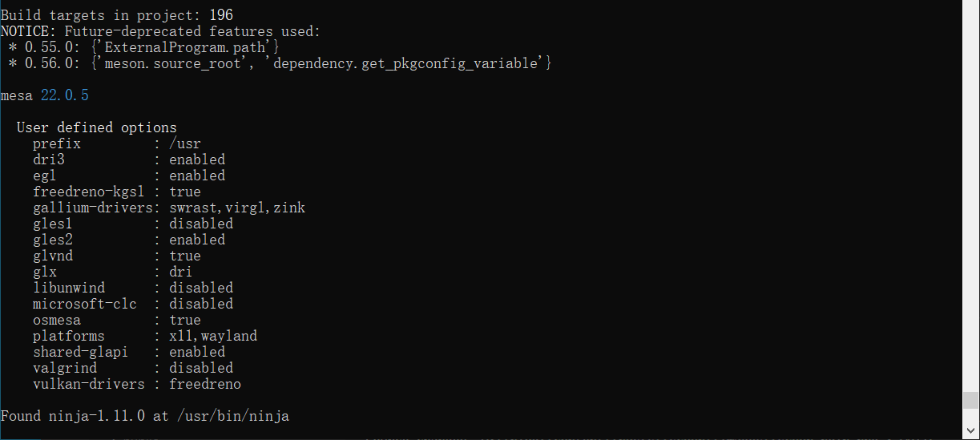Click the scrollbar down arrow
Image resolution: width=980 pixels, height=440 pixels.
pos(970,431)
